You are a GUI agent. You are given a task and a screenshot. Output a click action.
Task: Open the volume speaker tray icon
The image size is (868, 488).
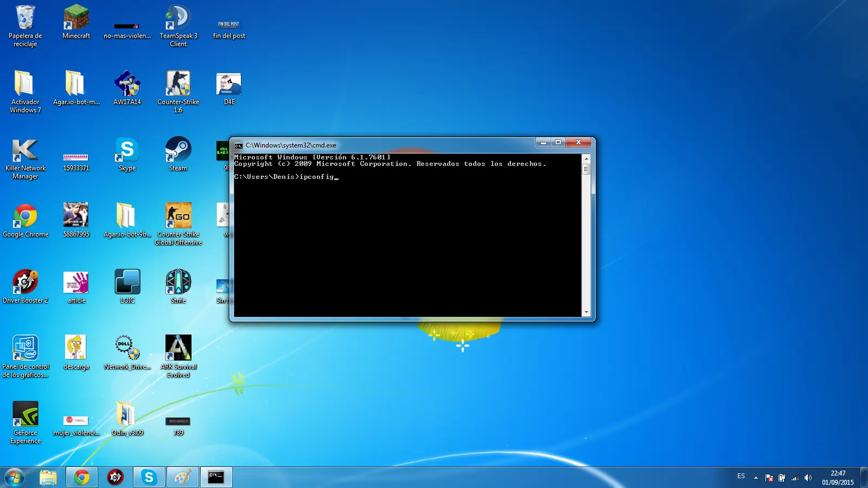808,478
